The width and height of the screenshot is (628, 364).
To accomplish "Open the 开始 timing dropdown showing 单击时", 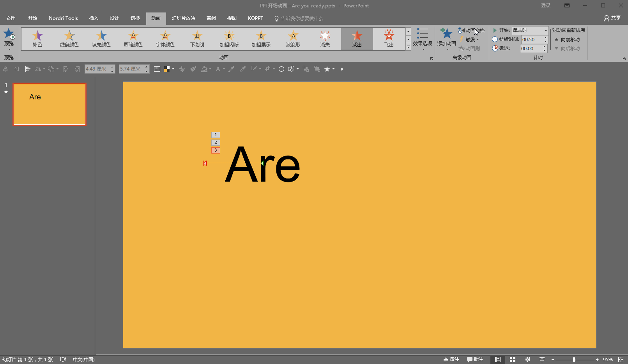I will click(x=530, y=30).
